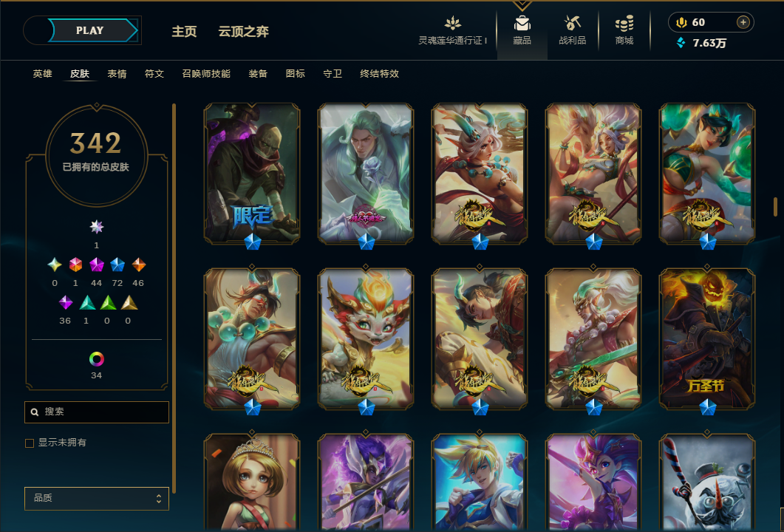
Task: Go to the 云顶之弈 page
Action: [244, 32]
